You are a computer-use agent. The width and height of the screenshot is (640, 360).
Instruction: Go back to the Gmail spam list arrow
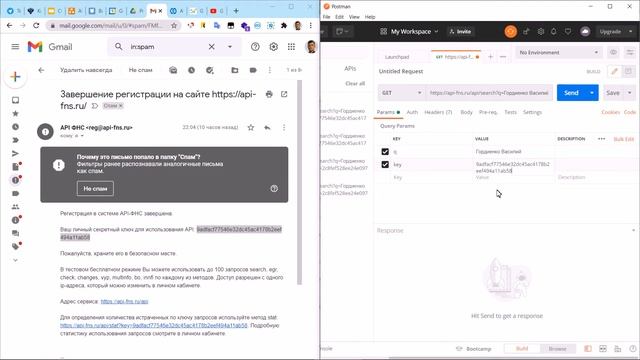pyautogui.click(x=41, y=70)
